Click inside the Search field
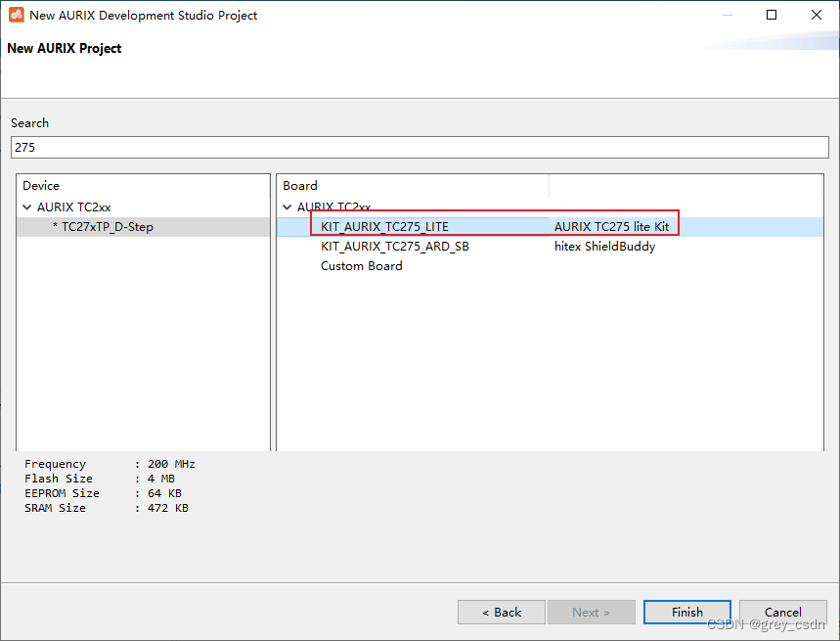The width and height of the screenshot is (840, 641). (x=420, y=147)
